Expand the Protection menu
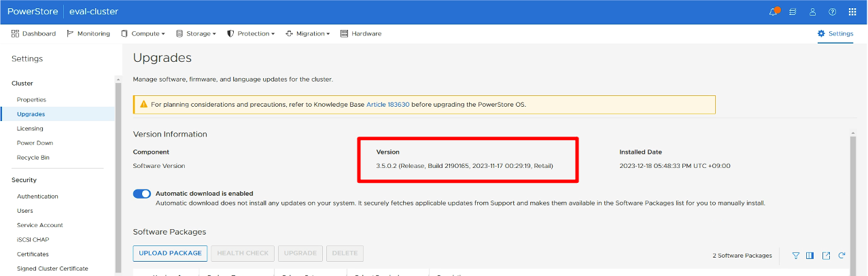868x276 pixels. pyautogui.click(x=251, y=33)
